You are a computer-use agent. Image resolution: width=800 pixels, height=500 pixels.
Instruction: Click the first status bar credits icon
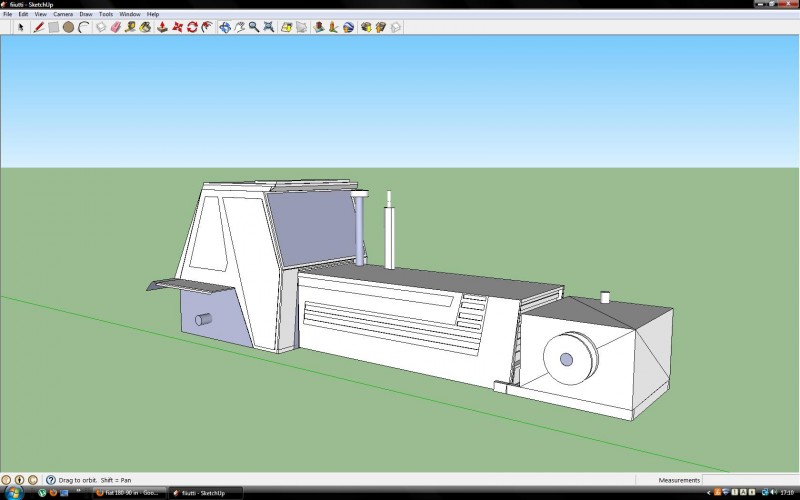coord(6,480)
